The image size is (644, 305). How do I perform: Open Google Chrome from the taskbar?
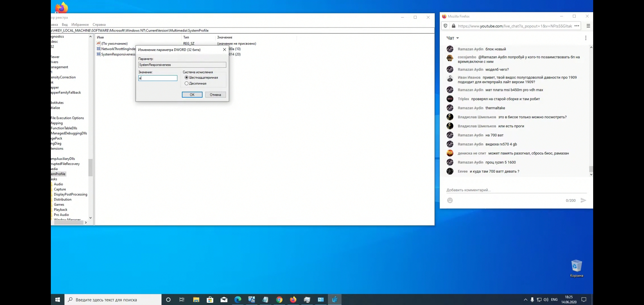pyautogui.click(x=279, y=300)
